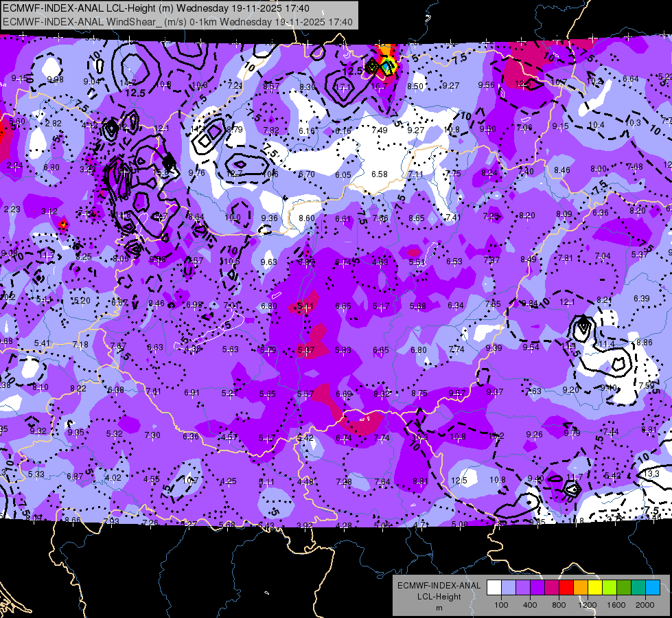Click the wind shear value '7.64'

(x=382, y=481)
